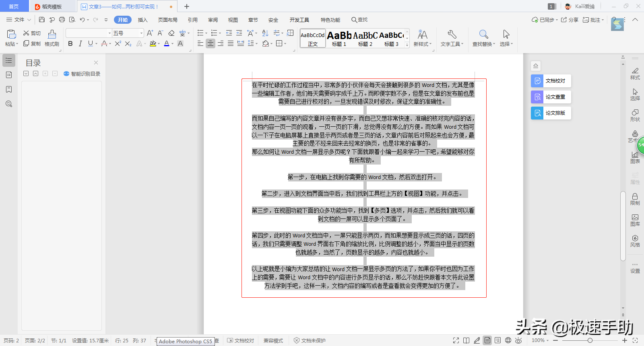644x346 pixels.
Task: Expand bullet list dropdown arrow
Action: [206, 33]
